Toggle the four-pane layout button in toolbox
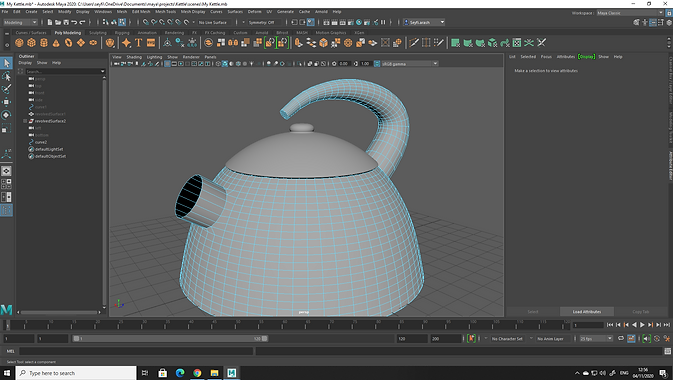The height and width of the screenshot is (380, 673). 6,184
